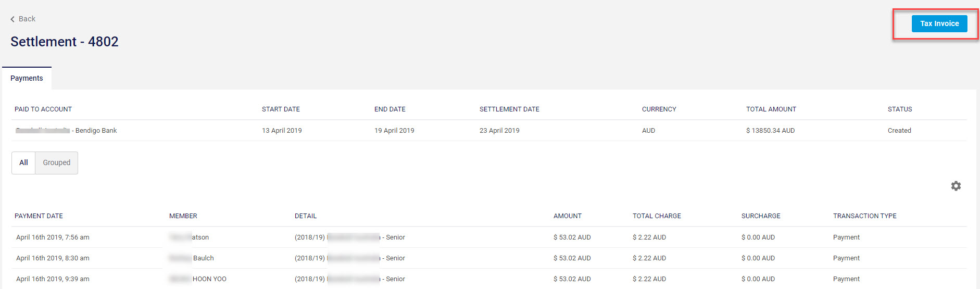Image resolution: width=980 pixels, height=289 pixels.
Task: Click the Bendigo Bank account entry
Action: (96, 131)
